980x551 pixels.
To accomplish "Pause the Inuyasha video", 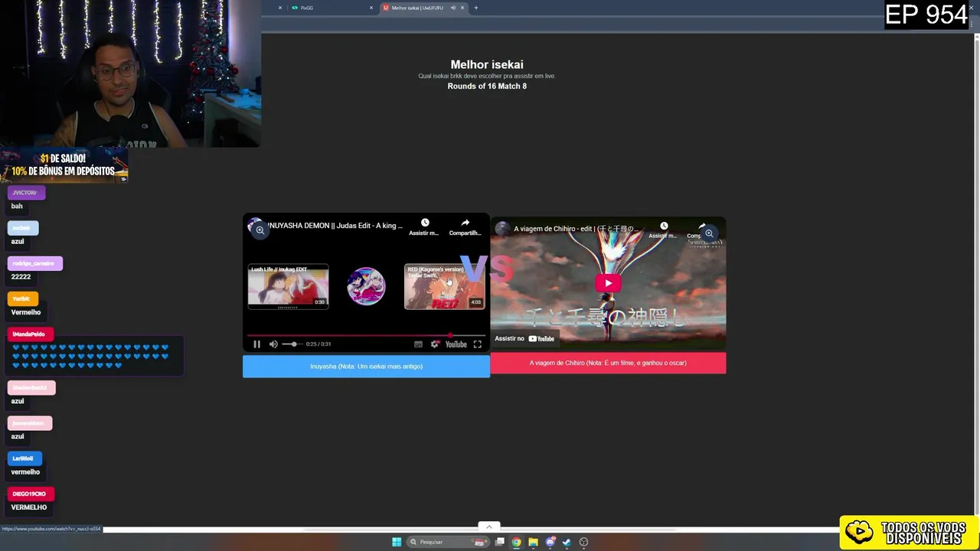I will [256, 344].
